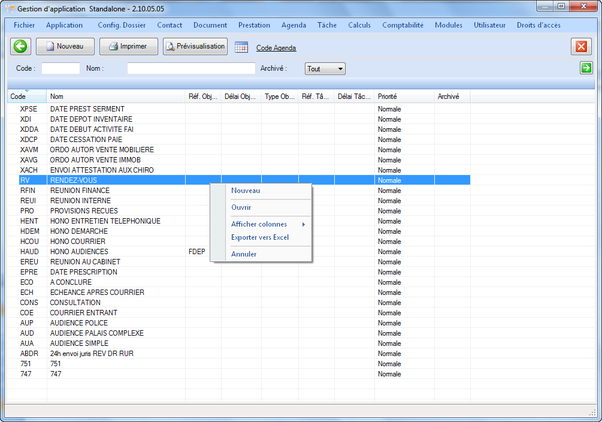The width and height of the screenshot is (602, 422).
Task: Open the Comptabilité menu
Action: 405,24
